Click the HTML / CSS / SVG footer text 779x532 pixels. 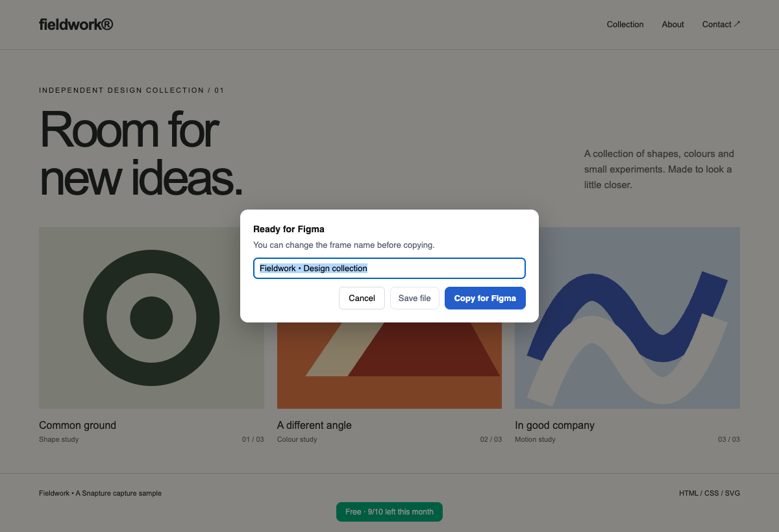click(x=710, y=493)
